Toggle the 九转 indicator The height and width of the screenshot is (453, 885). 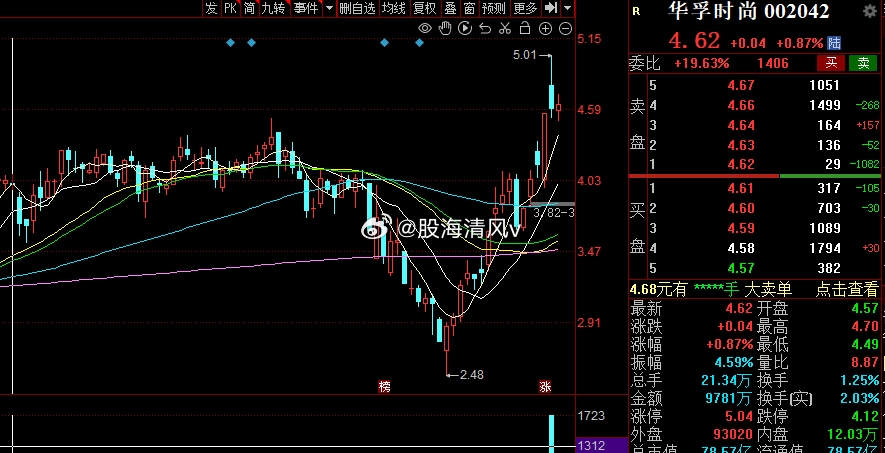[x=273, y=8]
